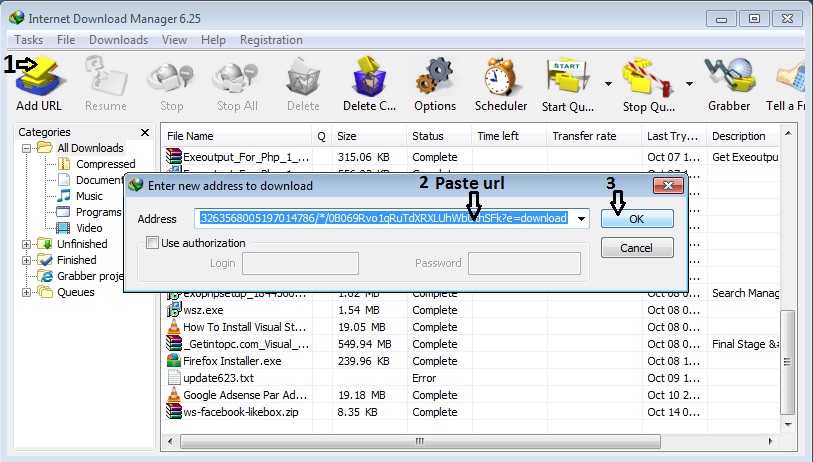The height and width of the screenshot is (462, 813).
Task: Open the Stop Queue dropdown arrow
Action: (689, 83)
